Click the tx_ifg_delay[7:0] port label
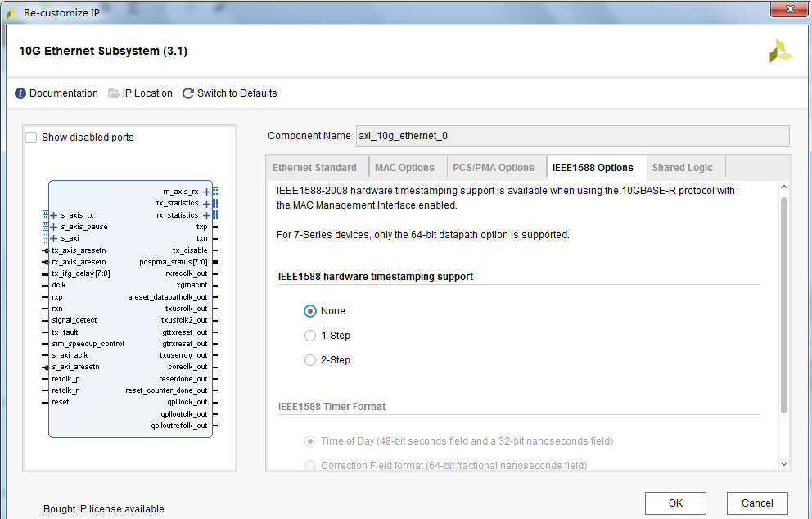This screenshot has height=519, width=812. (x=81, y=273)
